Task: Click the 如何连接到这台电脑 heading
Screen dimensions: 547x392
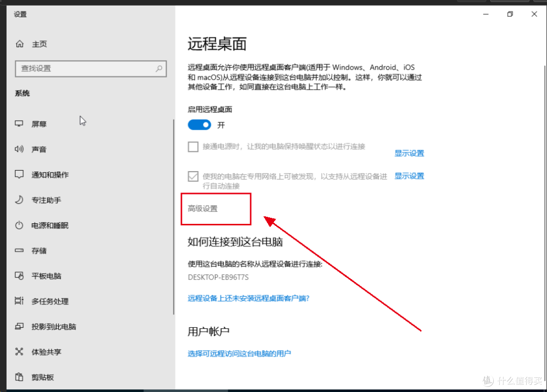Action: click(x=235, y=242)
